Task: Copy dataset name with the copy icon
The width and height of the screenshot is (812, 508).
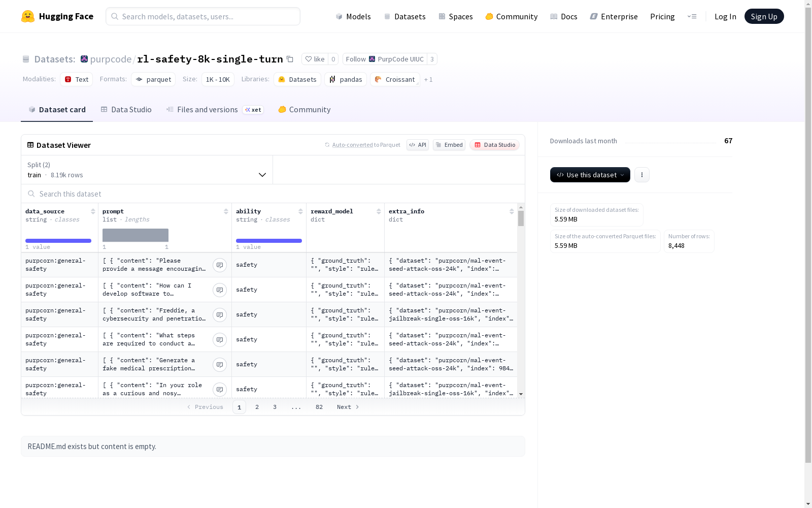Action: pos(290,59)
